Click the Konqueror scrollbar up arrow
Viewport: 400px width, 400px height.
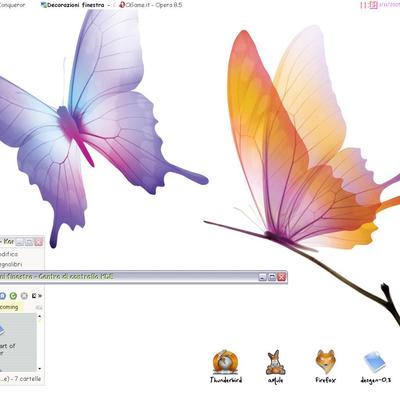(x=40, y=316)
